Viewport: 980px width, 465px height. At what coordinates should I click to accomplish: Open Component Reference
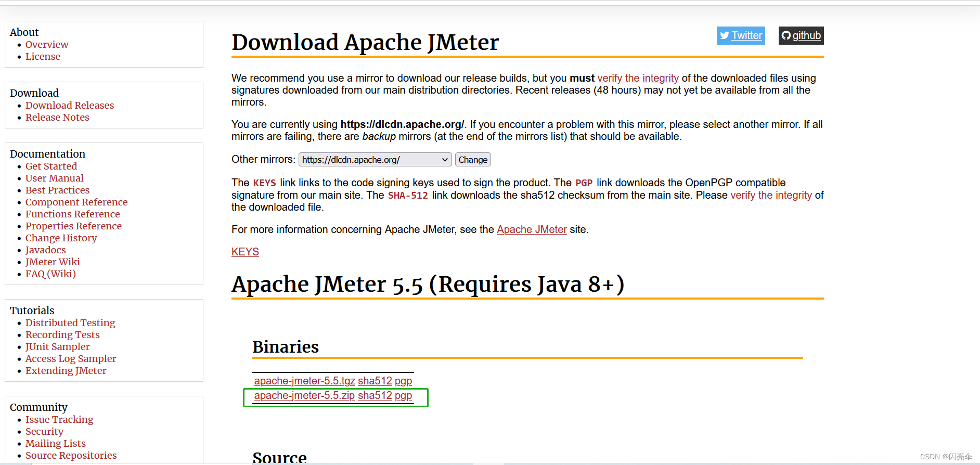tap(76, 202)
